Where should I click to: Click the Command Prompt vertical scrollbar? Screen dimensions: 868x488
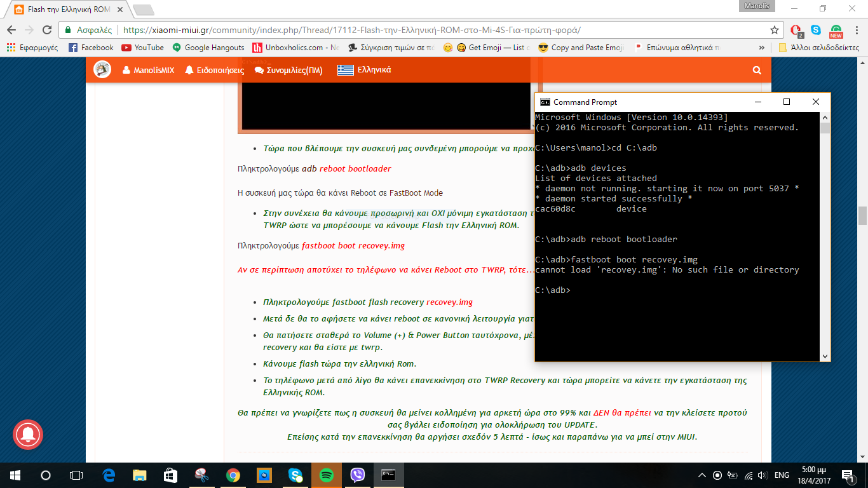[825, 235]
